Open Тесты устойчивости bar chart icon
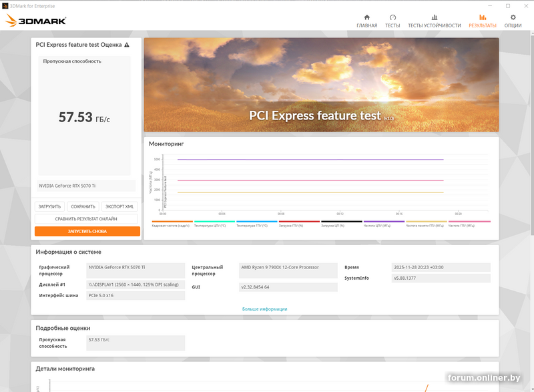The width and height of the screenshot is (534, 392). point(434,18)
